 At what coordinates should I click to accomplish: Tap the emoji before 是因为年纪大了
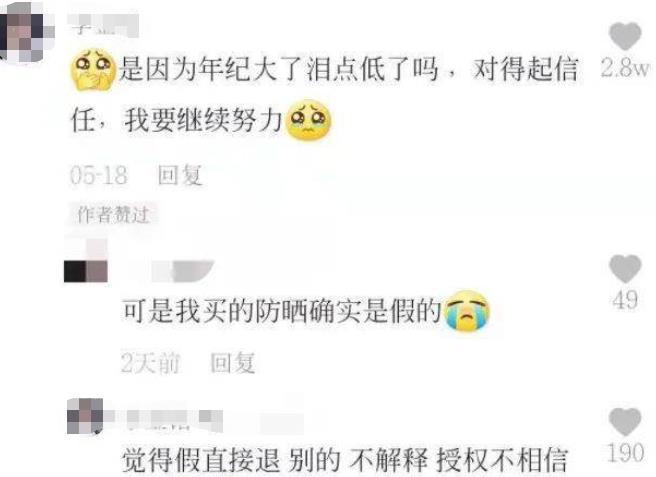click(x=94, y=70)
